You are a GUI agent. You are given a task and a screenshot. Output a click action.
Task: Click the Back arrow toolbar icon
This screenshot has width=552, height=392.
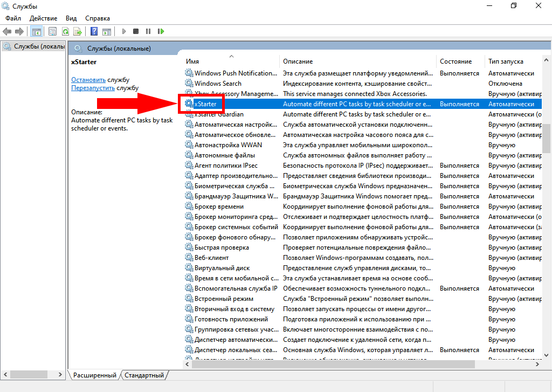tap(7, 32)
